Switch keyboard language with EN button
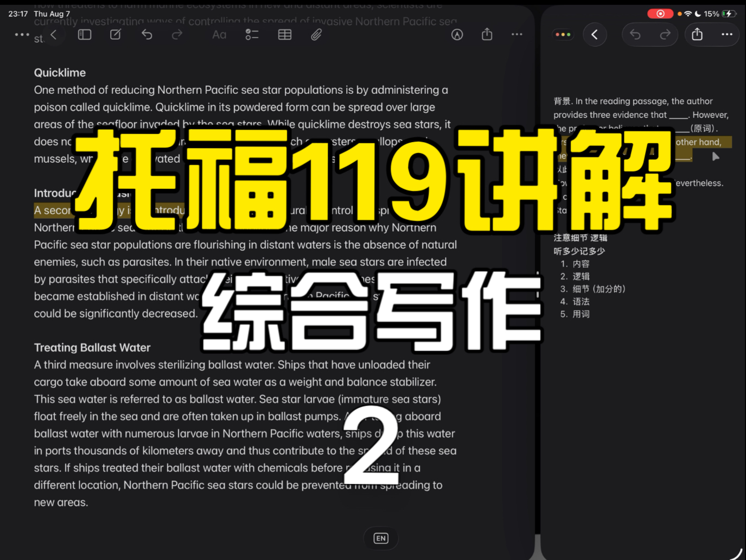746x560 pixels. pos(381,538)
